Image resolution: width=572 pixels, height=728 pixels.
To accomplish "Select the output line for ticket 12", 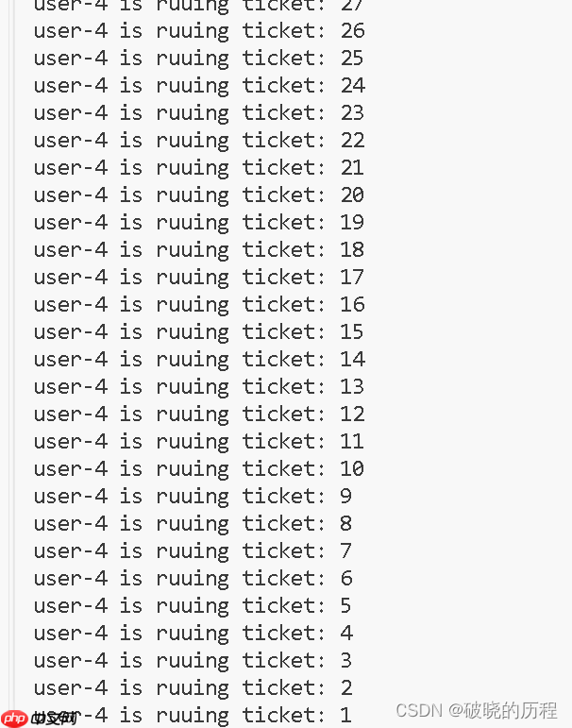I will [198, 415].
